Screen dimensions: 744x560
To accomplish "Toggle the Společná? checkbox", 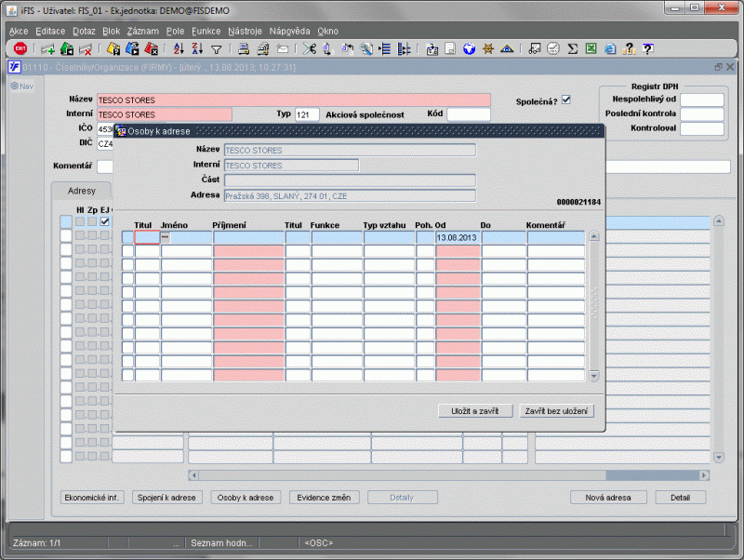I will click(x=565, y=100).
